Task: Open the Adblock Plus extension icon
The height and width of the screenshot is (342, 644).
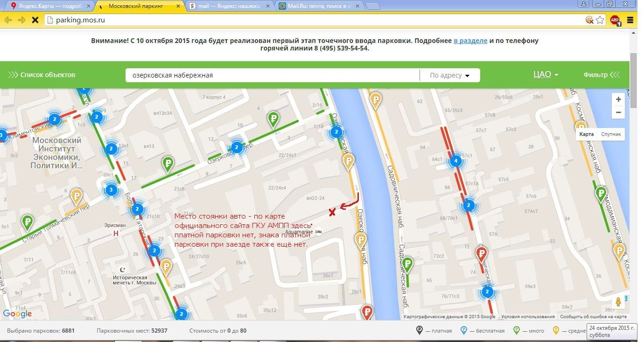Action: [615, 20]
